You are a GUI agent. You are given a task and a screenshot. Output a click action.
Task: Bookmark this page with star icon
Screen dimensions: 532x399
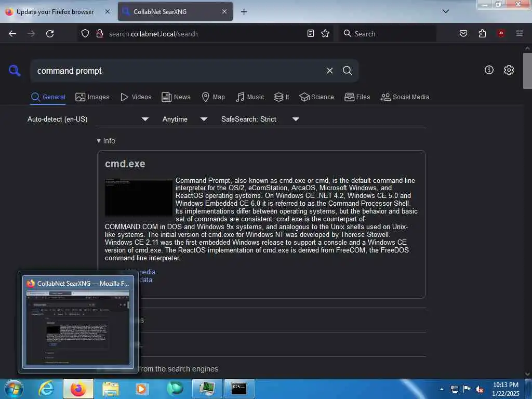pos(325,33)
